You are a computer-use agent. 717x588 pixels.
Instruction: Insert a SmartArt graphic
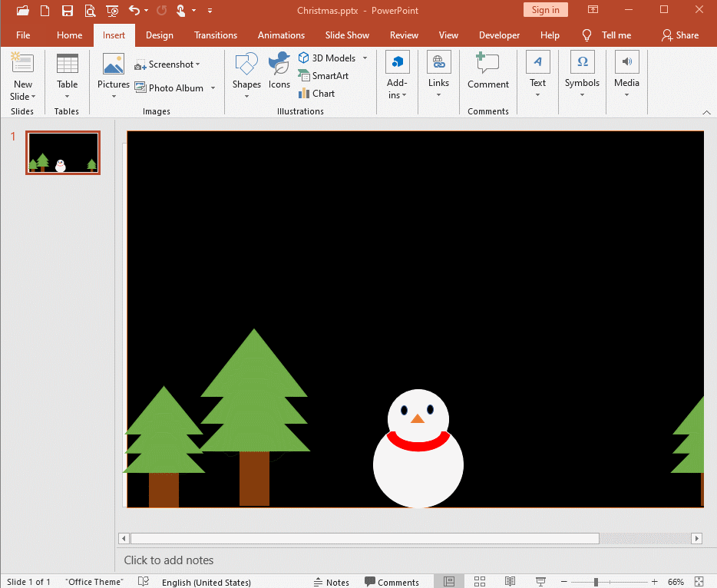point(323,76)
